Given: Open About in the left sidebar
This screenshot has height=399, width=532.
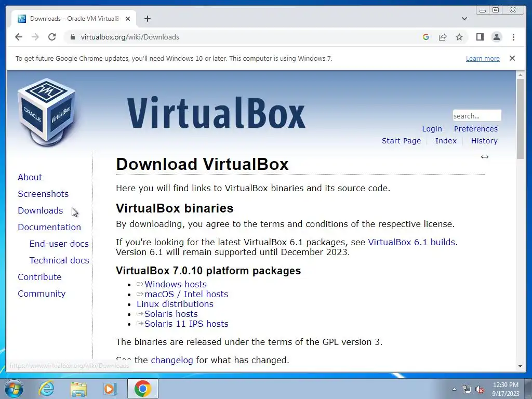Looking at the screenshot, I should coord(30,178).
